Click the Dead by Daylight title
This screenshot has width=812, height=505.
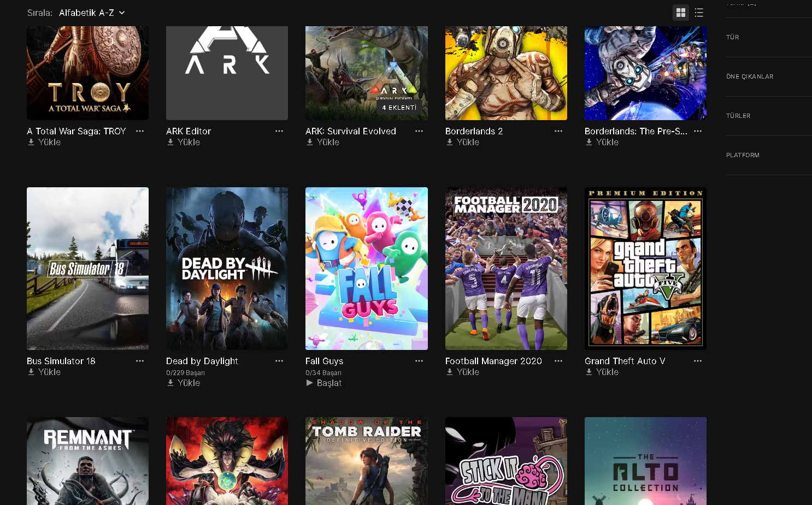click(x=202, y=361)
